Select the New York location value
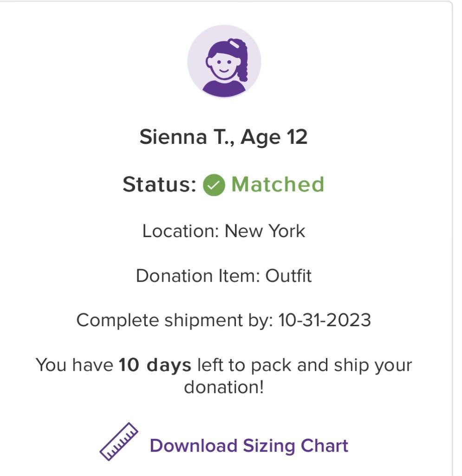This screenshot has width=462, height=476. coord(265,231)
